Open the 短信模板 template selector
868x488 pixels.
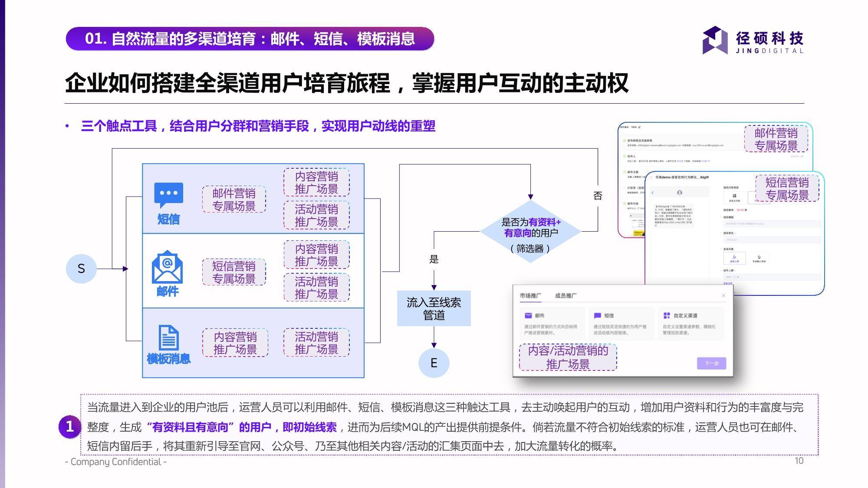click(773, 224)
